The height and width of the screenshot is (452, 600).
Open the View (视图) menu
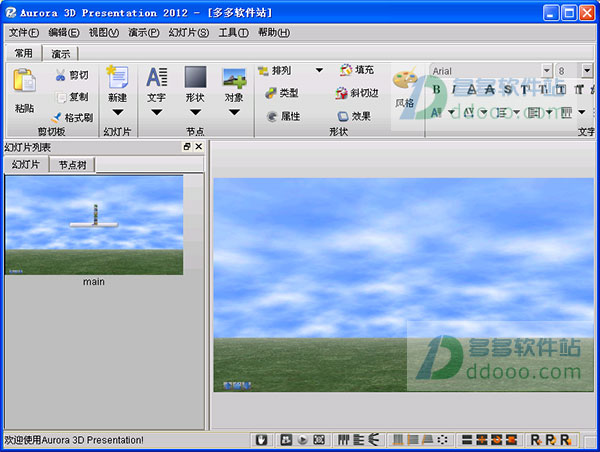tap(104, 33)
